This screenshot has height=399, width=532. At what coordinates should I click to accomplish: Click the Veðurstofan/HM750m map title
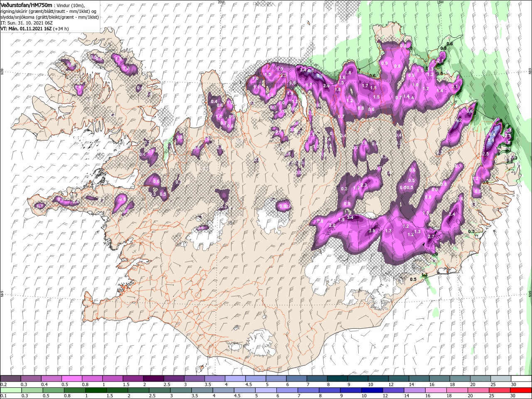(x=26, y=5)
